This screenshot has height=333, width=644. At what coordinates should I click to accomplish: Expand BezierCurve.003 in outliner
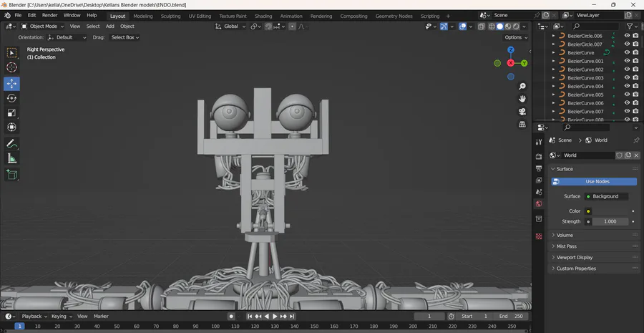pyautogui.click(x=553, y=77)
